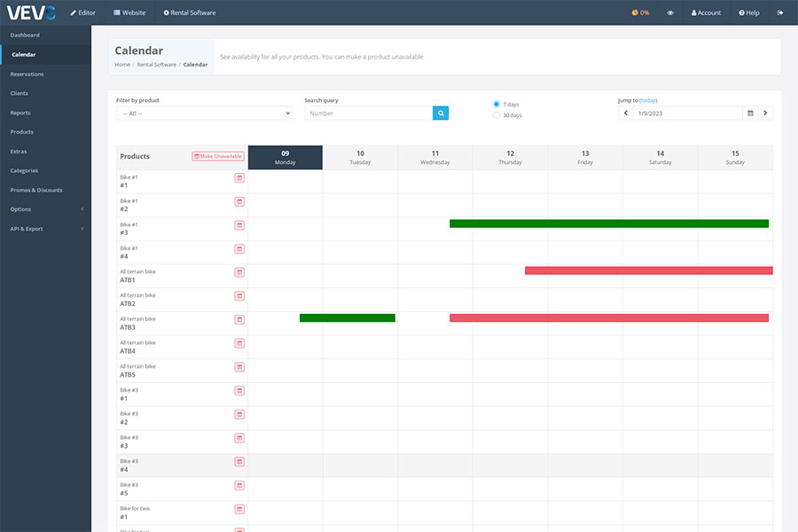Open the Help menu
The image size is (798, 532).
click(x=749, y=12)
